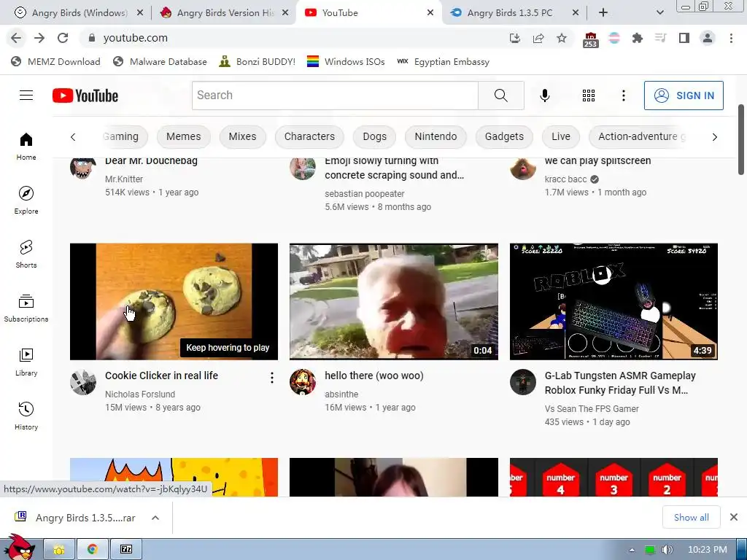Open Shorts in the sidebar
The height and width of the screenshot is (560, 747).
coord(26,254)
